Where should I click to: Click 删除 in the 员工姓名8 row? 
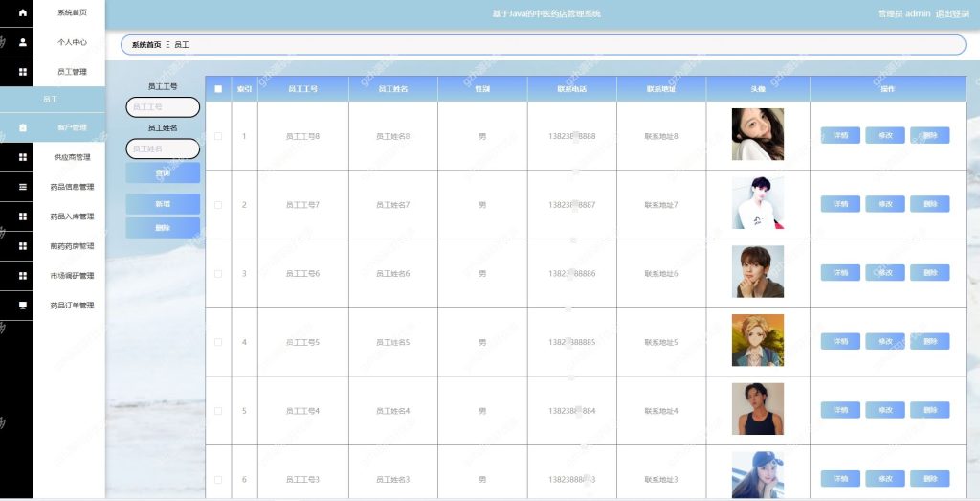[930, 135]
